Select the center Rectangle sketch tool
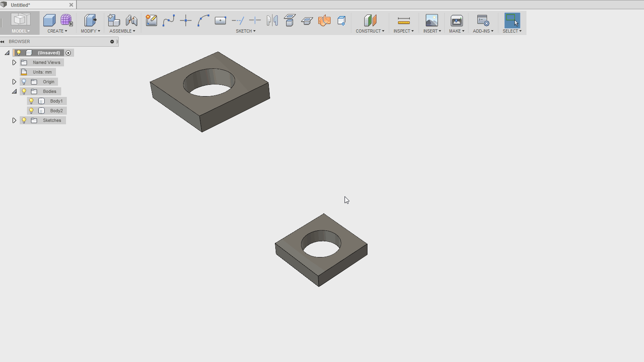This screenshot has width=644, height=362. (221, 21)
